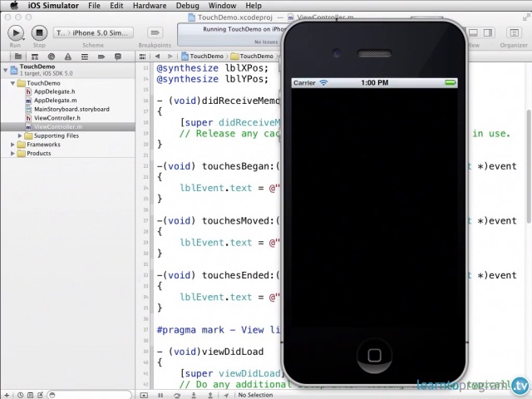Show the Issue navigator warning icon
Image resolution: width=532 pixels, height=399 pixels.
click(68, 57)
